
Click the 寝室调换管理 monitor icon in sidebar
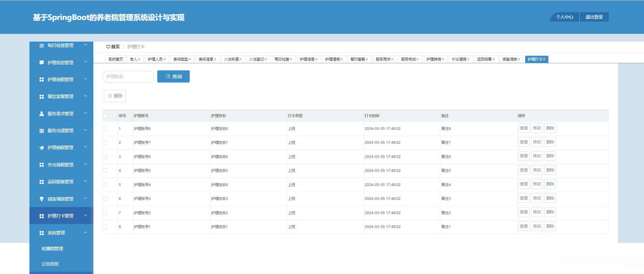[42, 199]
